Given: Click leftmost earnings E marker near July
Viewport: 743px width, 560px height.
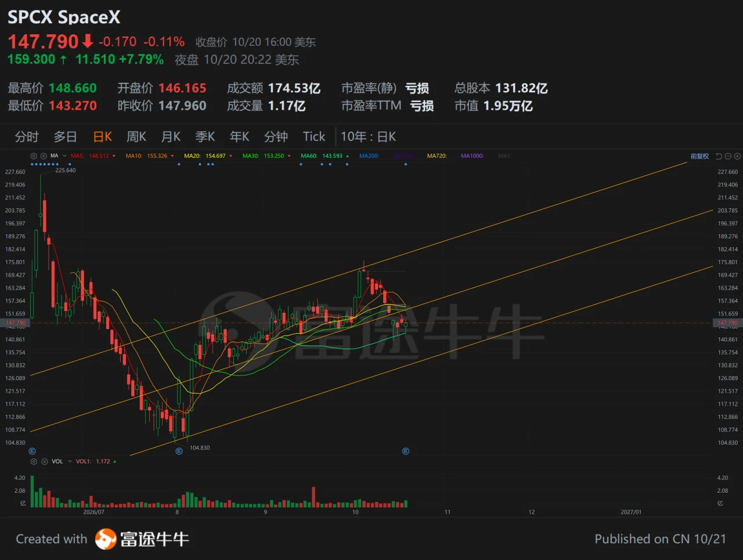Looking at the screenshot, I should point(32,451).
